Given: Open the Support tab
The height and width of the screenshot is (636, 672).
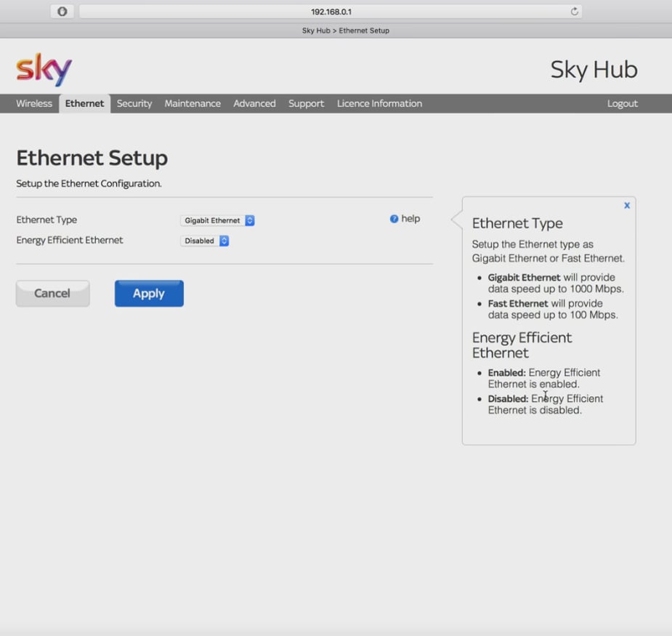Looking at the screenshot, I should click(306, 103).
